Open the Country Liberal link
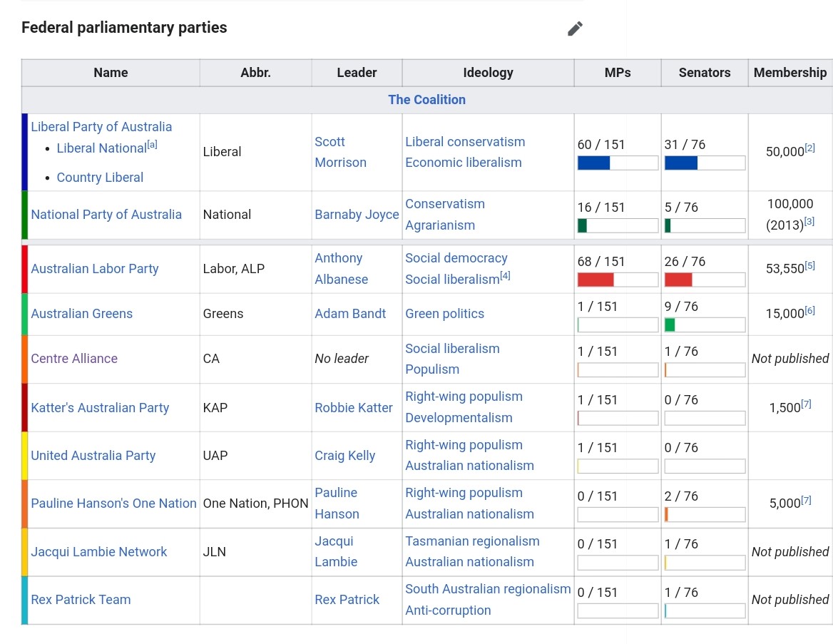This screenshot has width=833, height=644. pyautogui.click(x=100, y=178)
